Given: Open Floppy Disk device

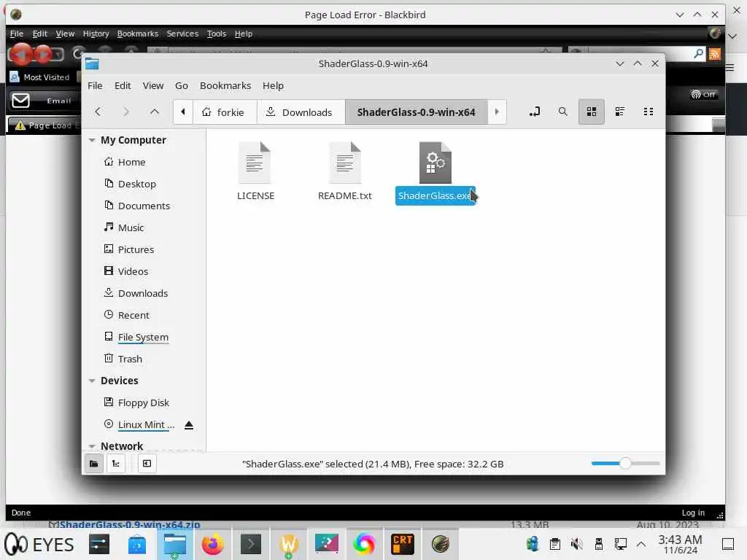Looking at the screenshot, I should point(144,402).
